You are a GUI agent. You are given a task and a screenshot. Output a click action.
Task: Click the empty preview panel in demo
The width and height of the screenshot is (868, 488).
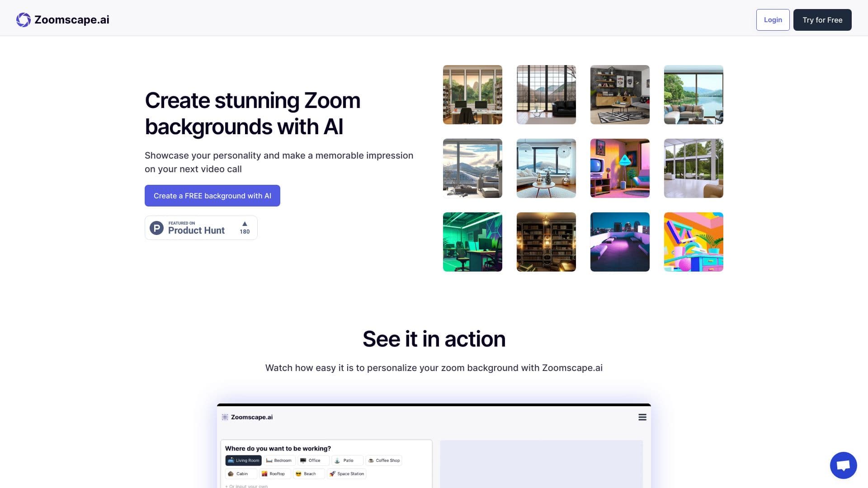tap(541, 464)
